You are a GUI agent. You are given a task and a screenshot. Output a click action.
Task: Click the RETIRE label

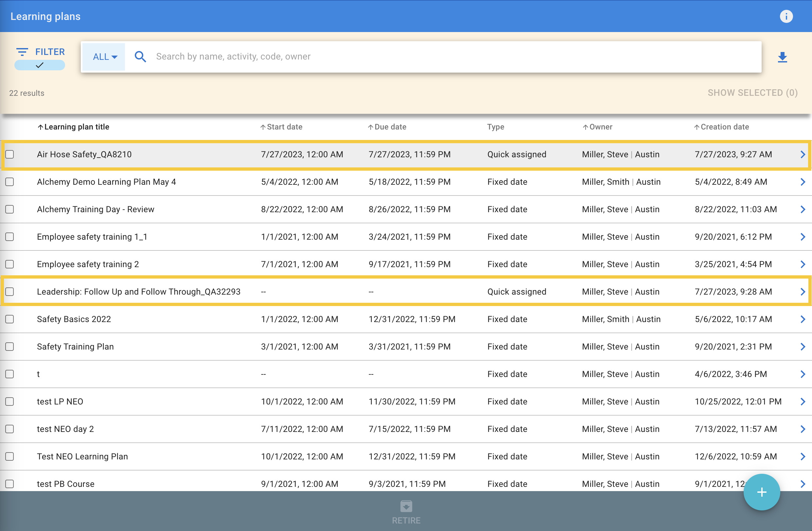click(406, 521)
